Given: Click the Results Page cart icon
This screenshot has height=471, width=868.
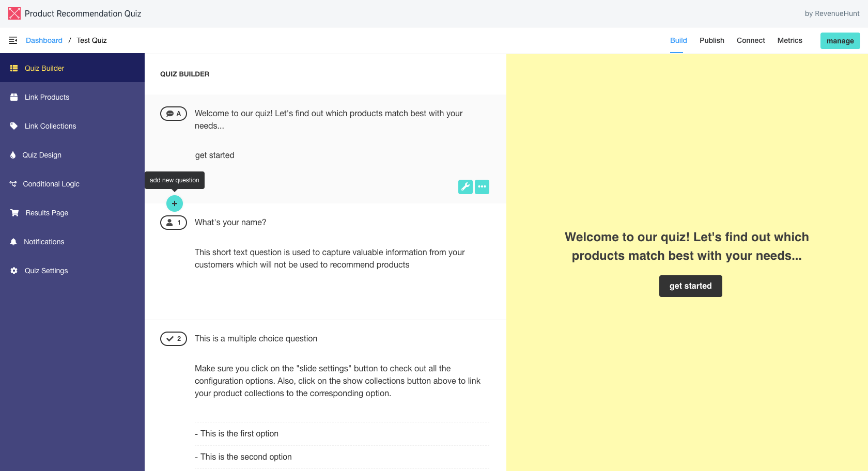Looking at the screenshot, I should [x=14, y=213].
